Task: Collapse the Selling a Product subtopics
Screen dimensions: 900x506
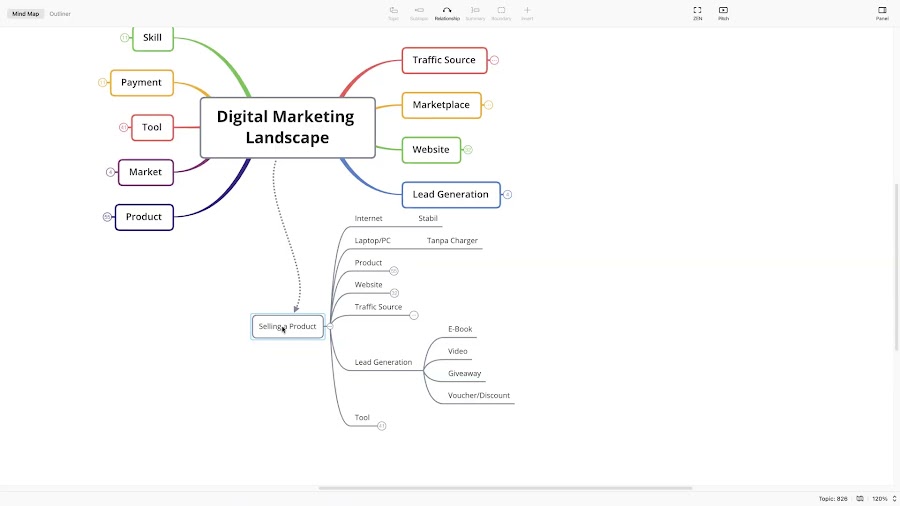Action: click(x=329, y=326)
